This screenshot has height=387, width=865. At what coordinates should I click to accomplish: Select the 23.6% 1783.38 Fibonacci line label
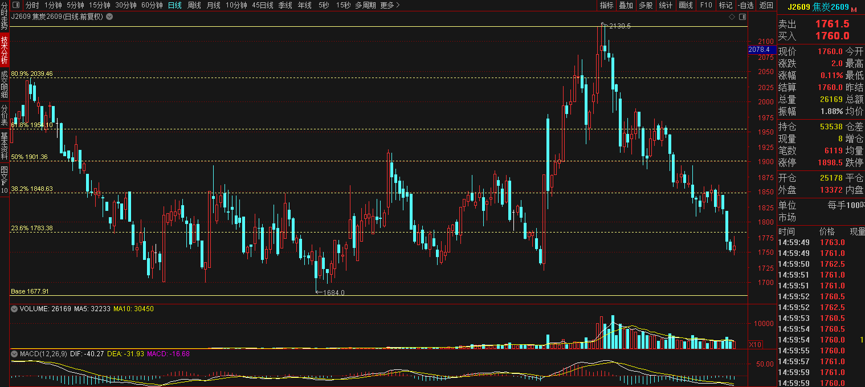click(x=31, y=228)
